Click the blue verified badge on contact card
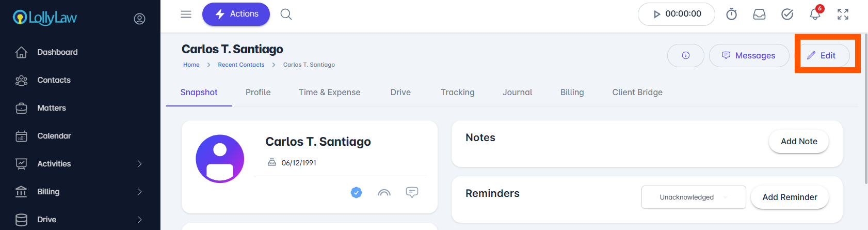Screen dimensions: 868x230 click(356, 192)
